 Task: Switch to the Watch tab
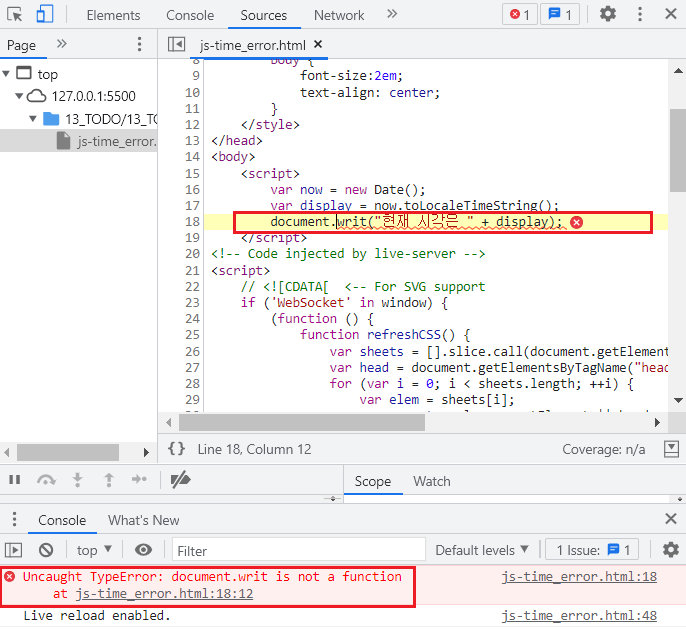[431, 481]
